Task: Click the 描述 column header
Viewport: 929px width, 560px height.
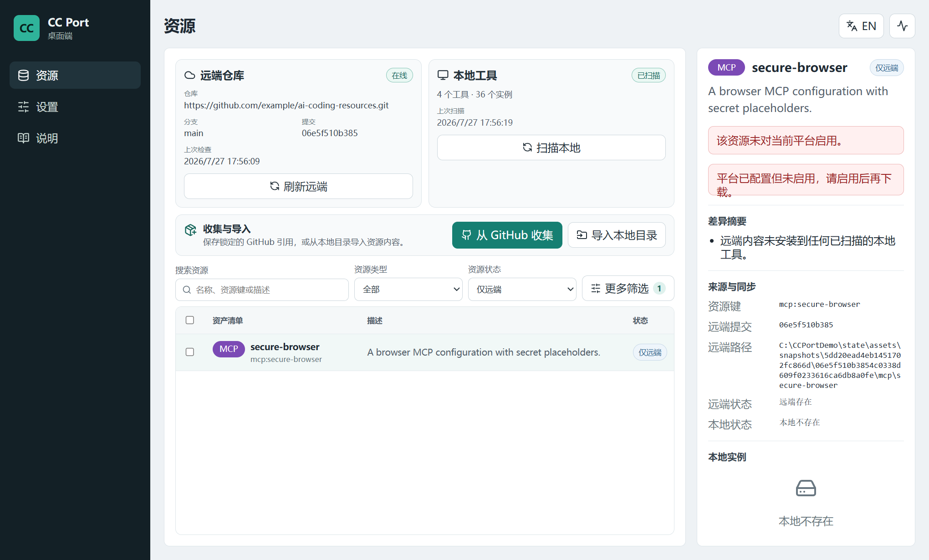Action: (x=375, y=321)
